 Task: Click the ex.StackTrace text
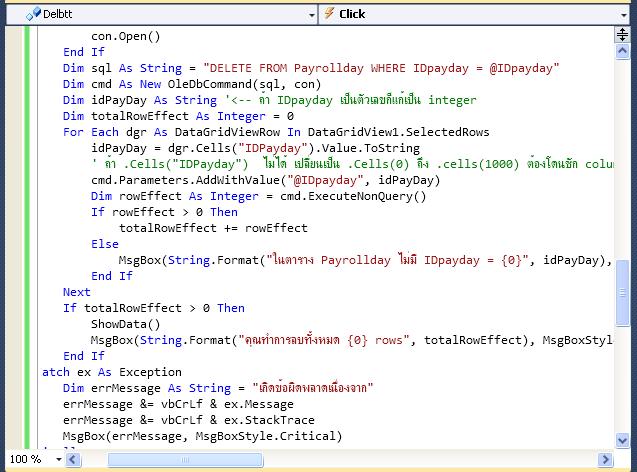click(x=269, y=420)
